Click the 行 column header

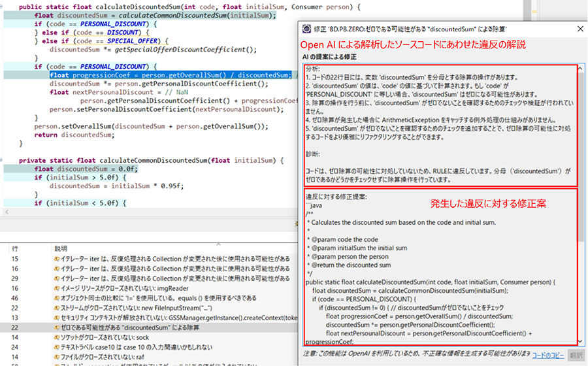coord(15,248)
